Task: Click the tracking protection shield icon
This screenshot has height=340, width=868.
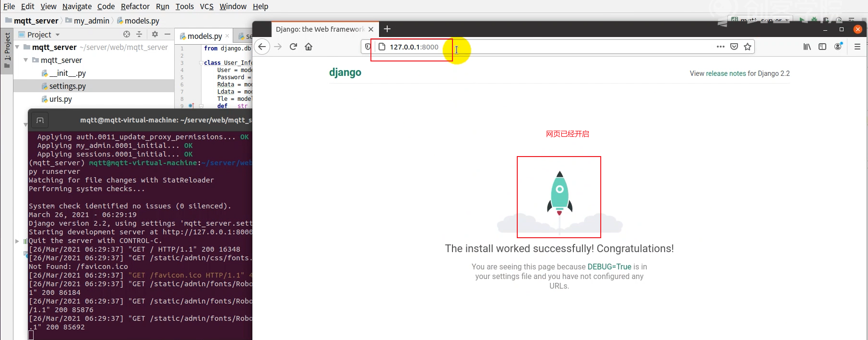Action: (368, 47)
